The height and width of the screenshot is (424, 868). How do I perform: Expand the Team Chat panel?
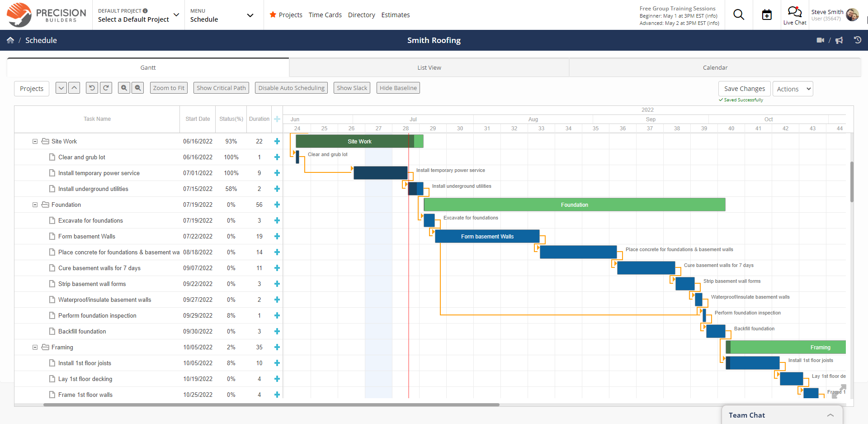pos(782,415)
